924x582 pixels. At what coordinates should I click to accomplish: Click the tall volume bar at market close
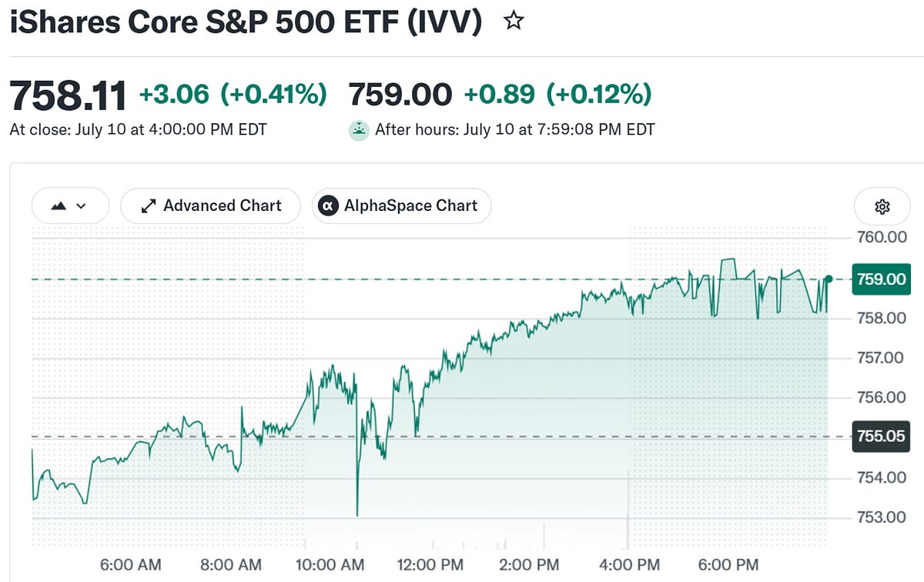point(629,507)
